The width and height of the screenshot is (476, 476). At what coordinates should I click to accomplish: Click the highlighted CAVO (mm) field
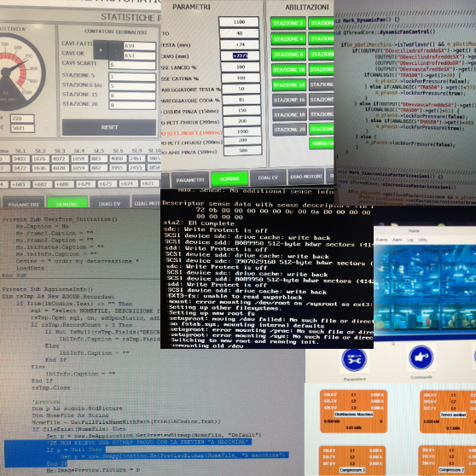pyautogui.click(x=240, y=55)
